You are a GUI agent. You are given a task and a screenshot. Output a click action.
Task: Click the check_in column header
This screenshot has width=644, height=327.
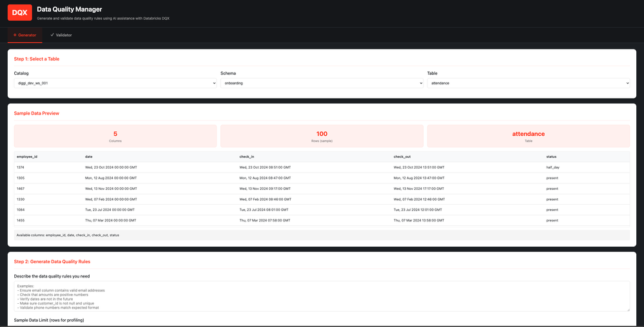(x=246, y=156)
